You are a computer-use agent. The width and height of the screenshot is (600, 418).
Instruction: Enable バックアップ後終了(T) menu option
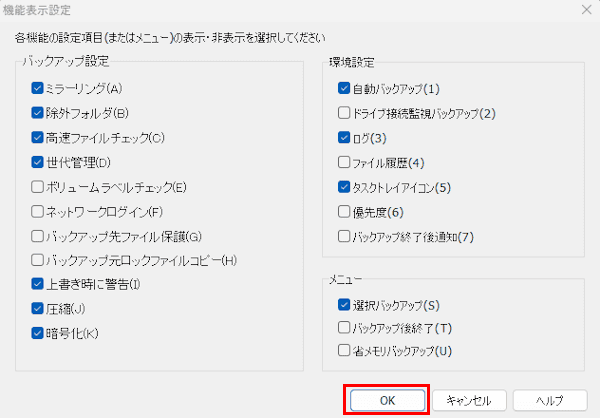pos(344,327)
